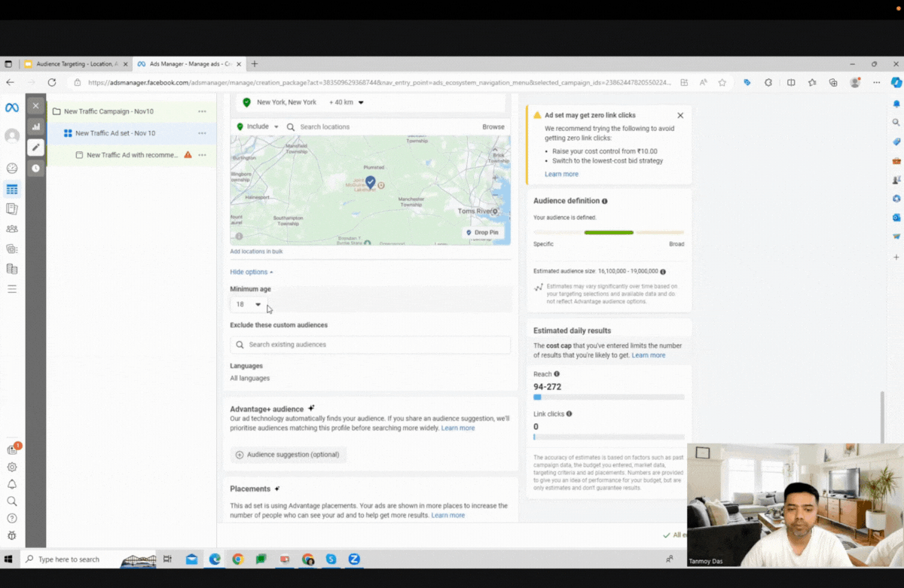Viewport: 904px width, 588px height.
Task: Open the history clock icon
Action: click(x=35, y=169)
